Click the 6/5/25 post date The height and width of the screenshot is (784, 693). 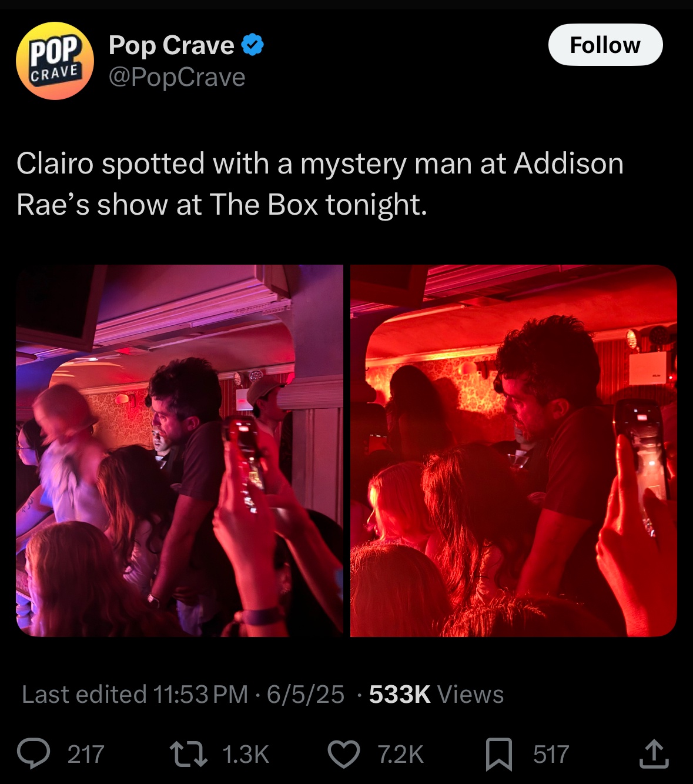point(305,695)
